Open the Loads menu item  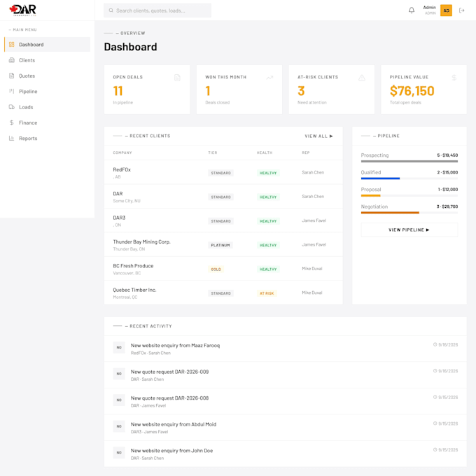coord(48,107)
